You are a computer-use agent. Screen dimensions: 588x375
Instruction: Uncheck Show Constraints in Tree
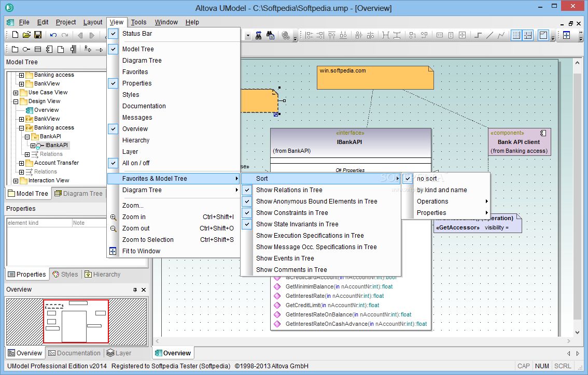[x=321, y=213]
